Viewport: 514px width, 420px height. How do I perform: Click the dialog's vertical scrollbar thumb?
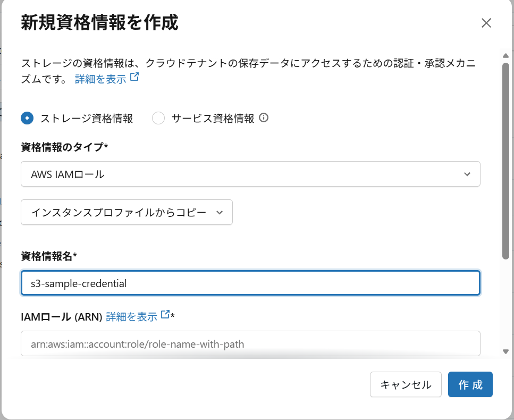[x=505, y=161]
